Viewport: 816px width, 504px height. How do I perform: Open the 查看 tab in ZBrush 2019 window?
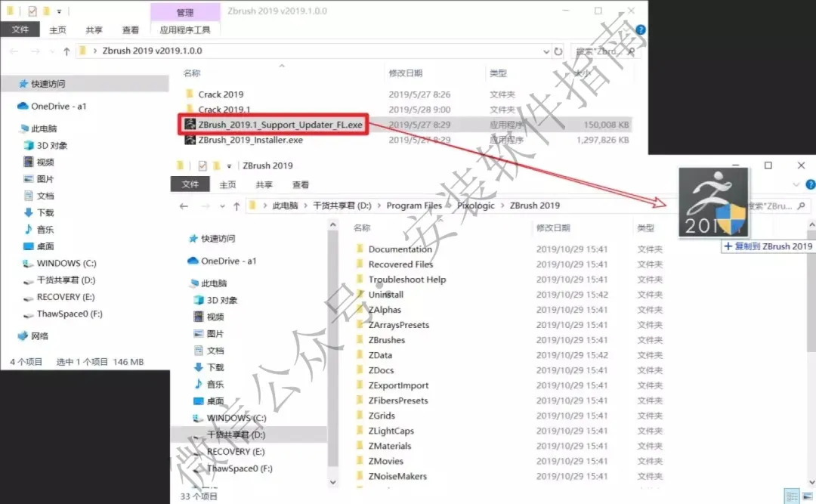[300, 185]
